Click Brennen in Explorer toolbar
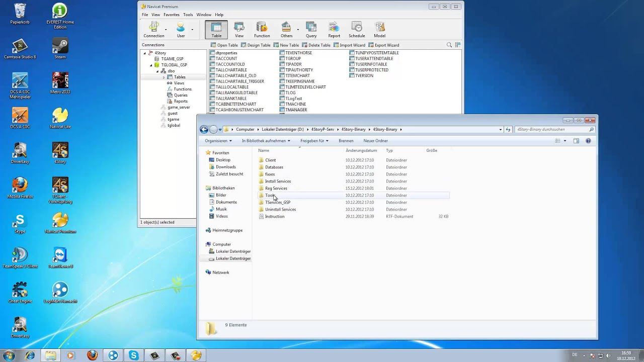The width and height of the screenshot is (644, 362). 346,141
